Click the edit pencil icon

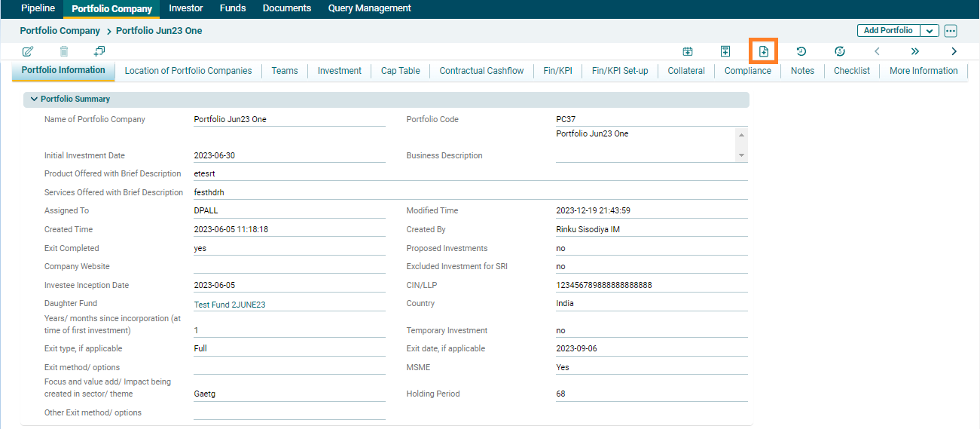coord(28,51)
